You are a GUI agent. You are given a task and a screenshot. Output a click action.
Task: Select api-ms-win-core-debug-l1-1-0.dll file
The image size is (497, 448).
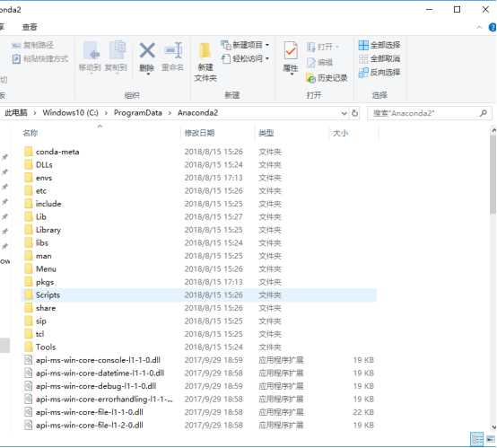[x=199, y=386]
